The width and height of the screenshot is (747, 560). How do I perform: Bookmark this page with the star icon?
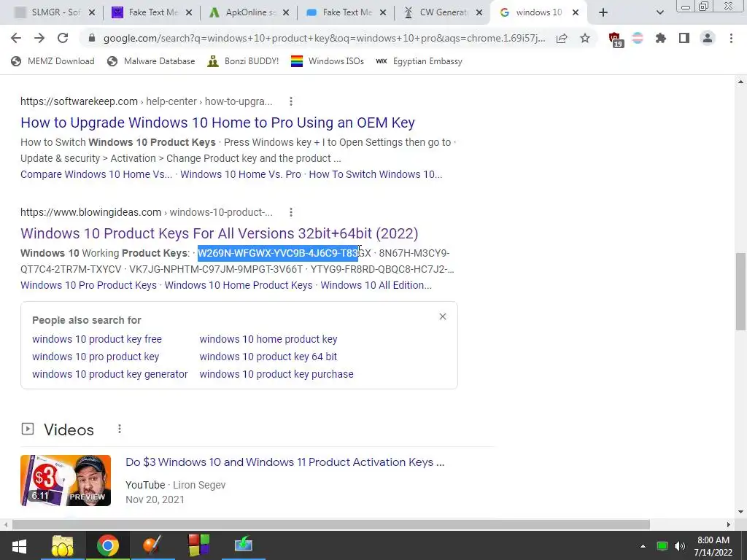585,38
